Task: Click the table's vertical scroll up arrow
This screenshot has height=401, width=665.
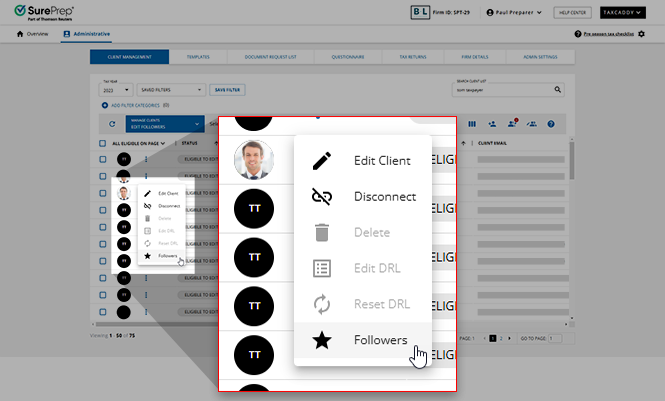Action: (x=572, y=139)
